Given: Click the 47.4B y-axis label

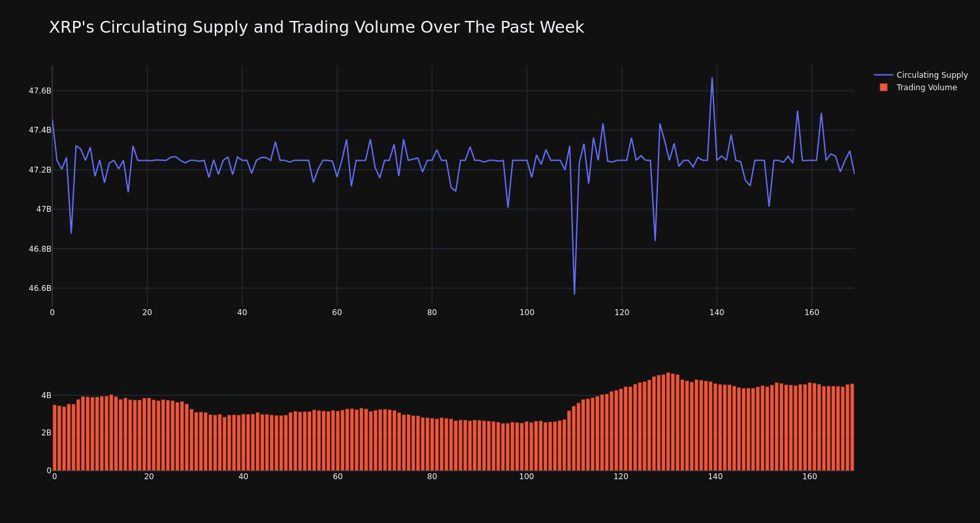Looking at the screenshot, I should pos(40,130).
